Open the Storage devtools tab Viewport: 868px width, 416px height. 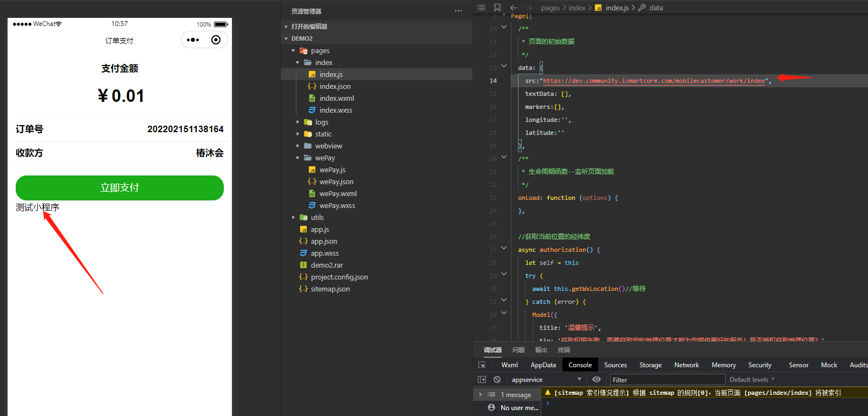pos(651,365)
